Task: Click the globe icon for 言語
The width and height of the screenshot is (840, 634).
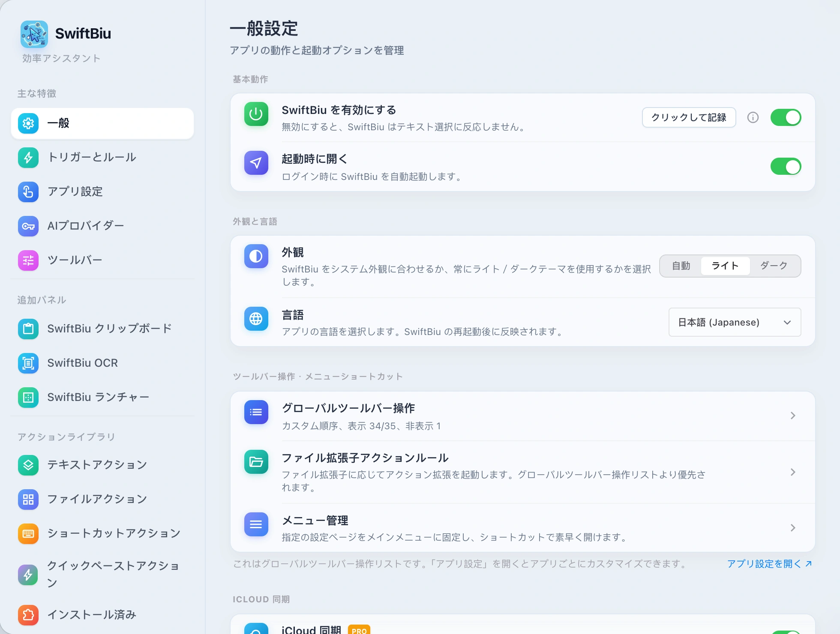Action: (256, 319)
